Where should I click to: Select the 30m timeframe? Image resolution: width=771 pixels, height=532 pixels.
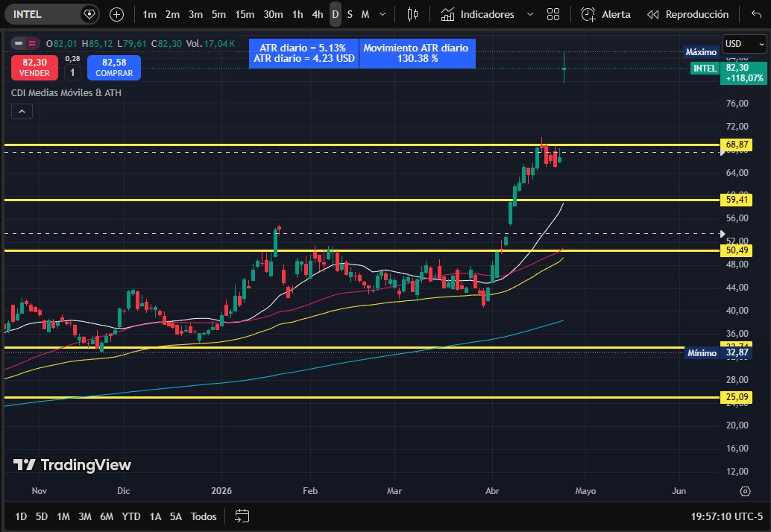coord(273,15)
